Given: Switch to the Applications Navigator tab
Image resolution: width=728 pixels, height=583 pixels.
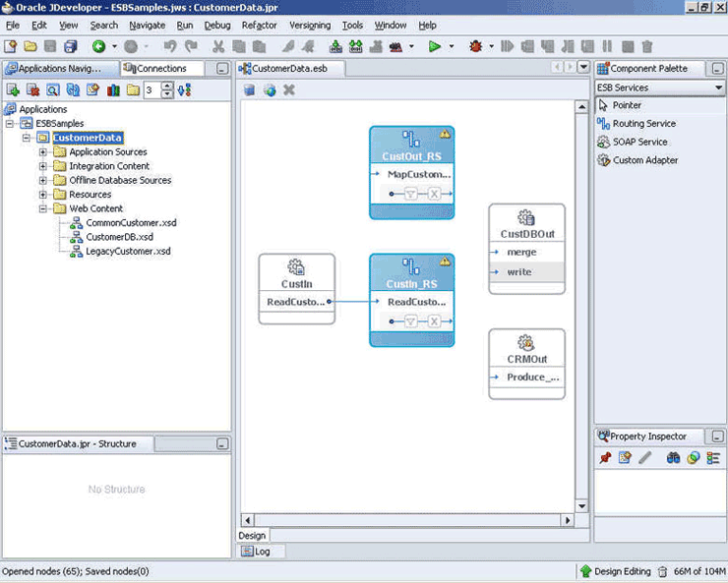Looking at the screenshot, I should tap(59, 69).
